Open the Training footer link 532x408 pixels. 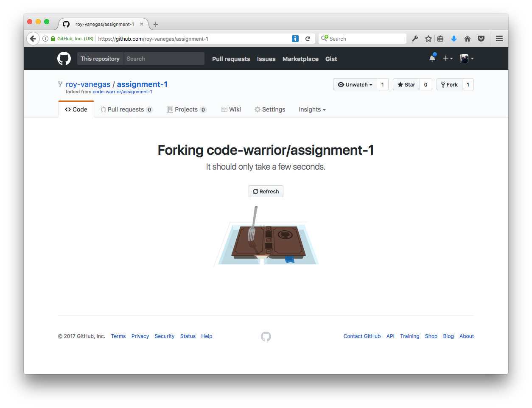(x=410, y=336)
